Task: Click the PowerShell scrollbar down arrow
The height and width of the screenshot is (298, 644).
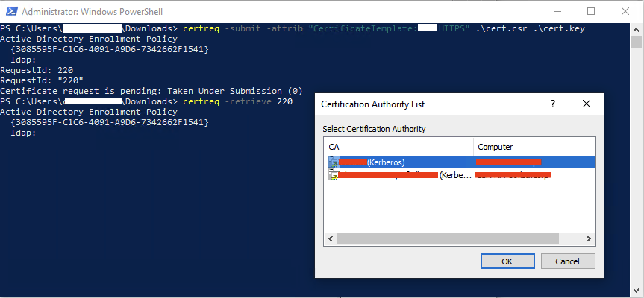Action: (636, 291)
